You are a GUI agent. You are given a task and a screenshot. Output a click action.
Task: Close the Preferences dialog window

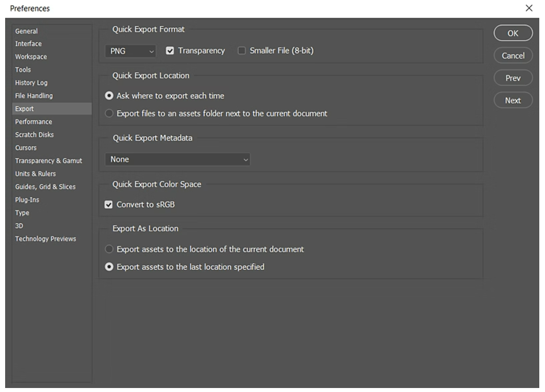coord(528,8)
